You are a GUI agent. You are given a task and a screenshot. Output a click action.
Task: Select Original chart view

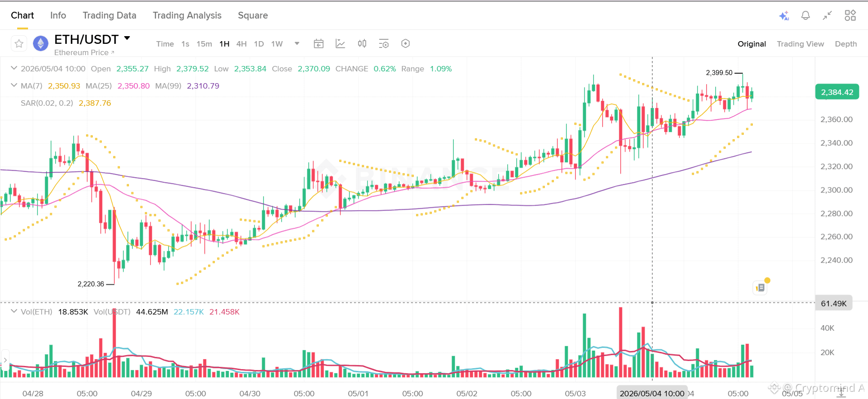click(x=752, y=44)
